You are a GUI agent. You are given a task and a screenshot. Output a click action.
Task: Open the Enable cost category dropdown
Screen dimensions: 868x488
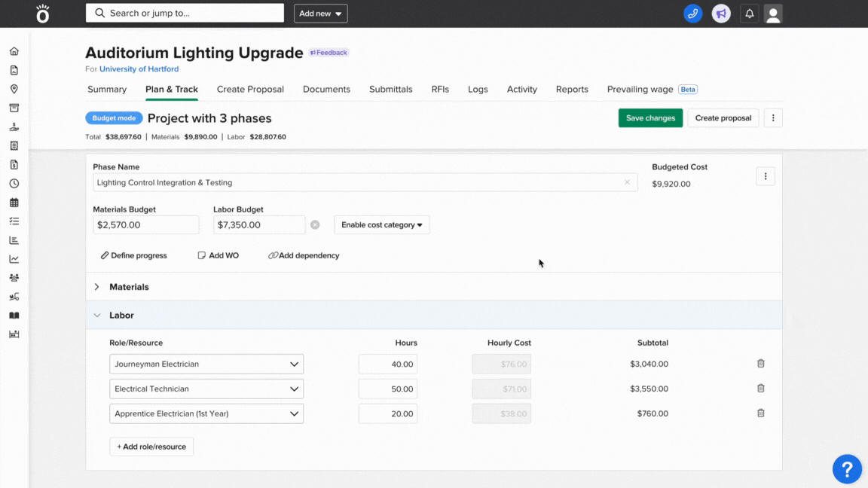coord(381,224)
